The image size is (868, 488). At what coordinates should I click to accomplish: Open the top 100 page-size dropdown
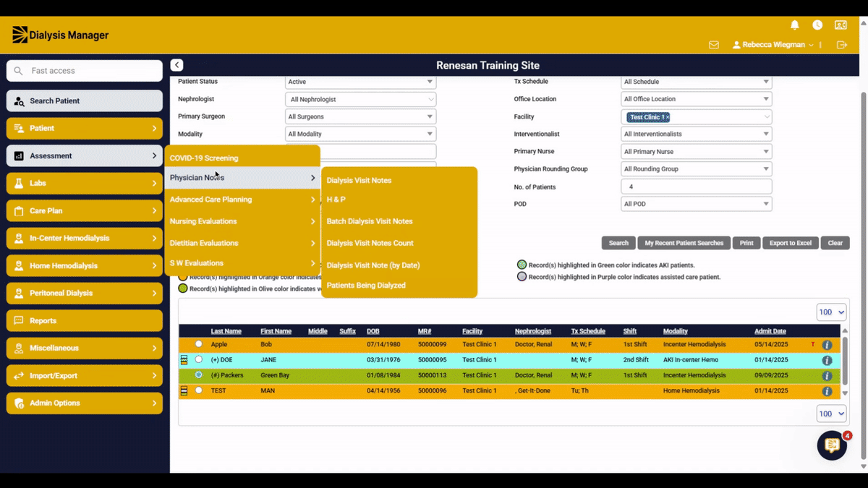831,312
